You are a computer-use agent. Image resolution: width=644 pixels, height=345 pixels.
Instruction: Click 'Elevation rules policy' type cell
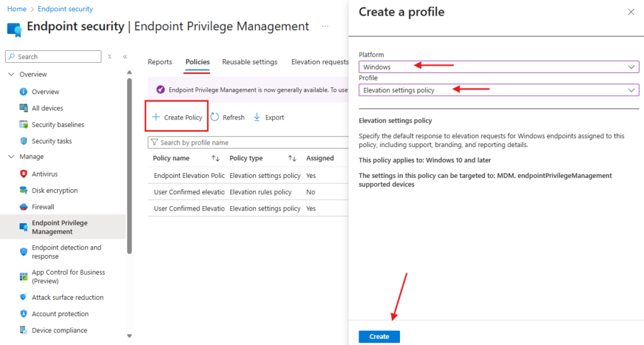tap(260, 192)
